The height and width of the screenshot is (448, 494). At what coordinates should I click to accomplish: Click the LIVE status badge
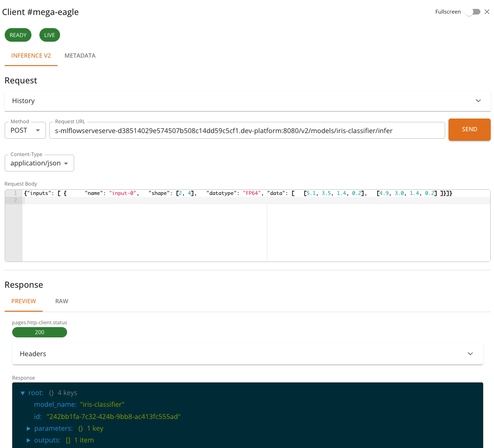[49, 35]
